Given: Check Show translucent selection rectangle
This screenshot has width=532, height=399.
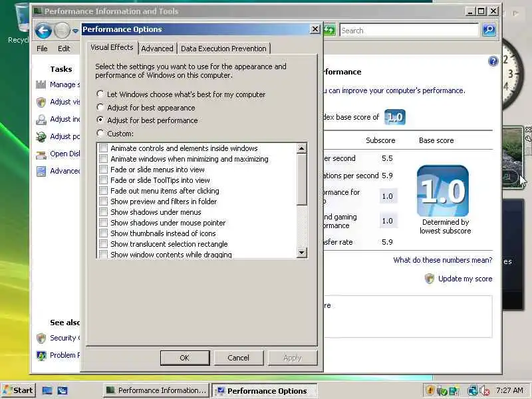Looking at the screenshot, I should point(104,244).
